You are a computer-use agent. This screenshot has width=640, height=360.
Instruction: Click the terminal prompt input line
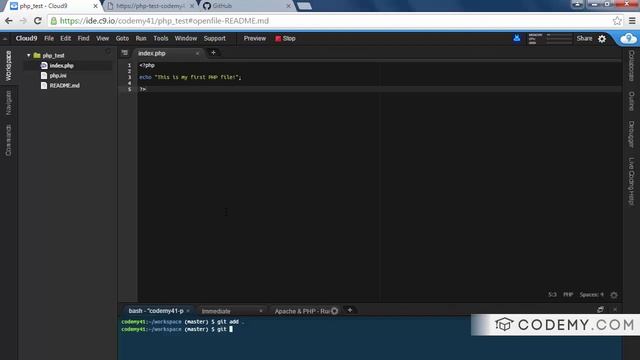pyautogui.click(x=177, y=329)
